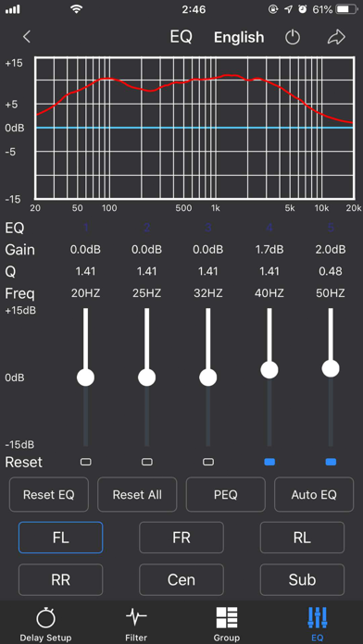Tap EQ band number 1
363x644 pixels.
(86, 228)
